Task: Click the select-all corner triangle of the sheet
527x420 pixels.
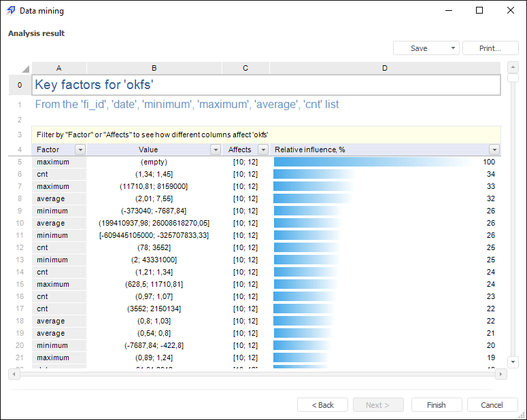Action: point(24,69)
